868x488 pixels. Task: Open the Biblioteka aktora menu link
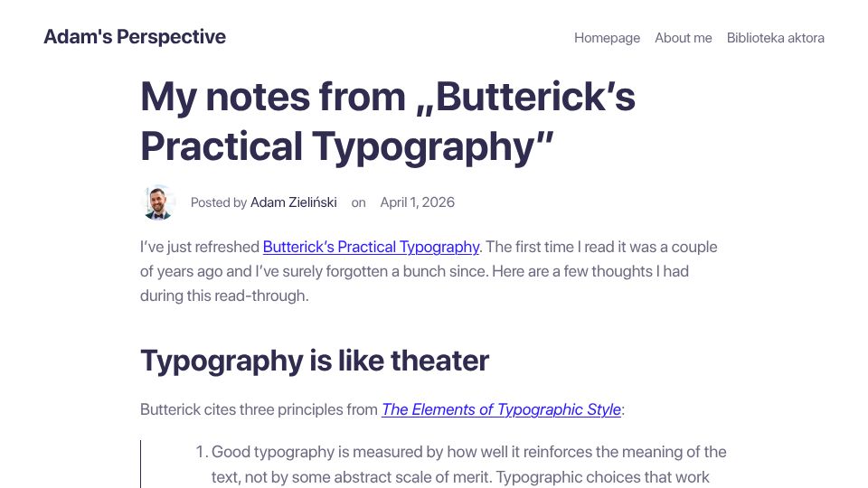point(775,38)
